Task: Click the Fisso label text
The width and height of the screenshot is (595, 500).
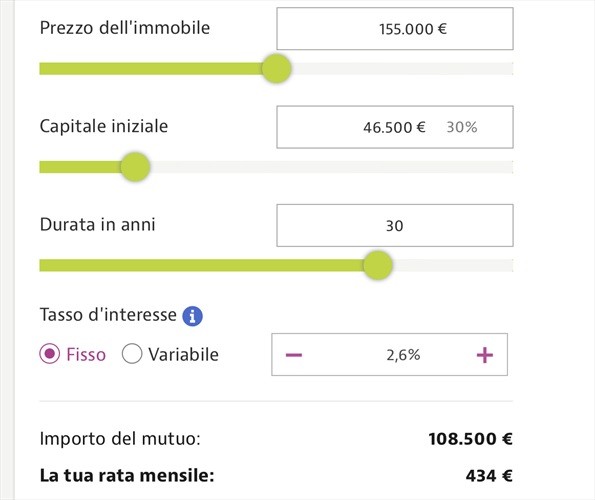Action: (x=86, y=355)
